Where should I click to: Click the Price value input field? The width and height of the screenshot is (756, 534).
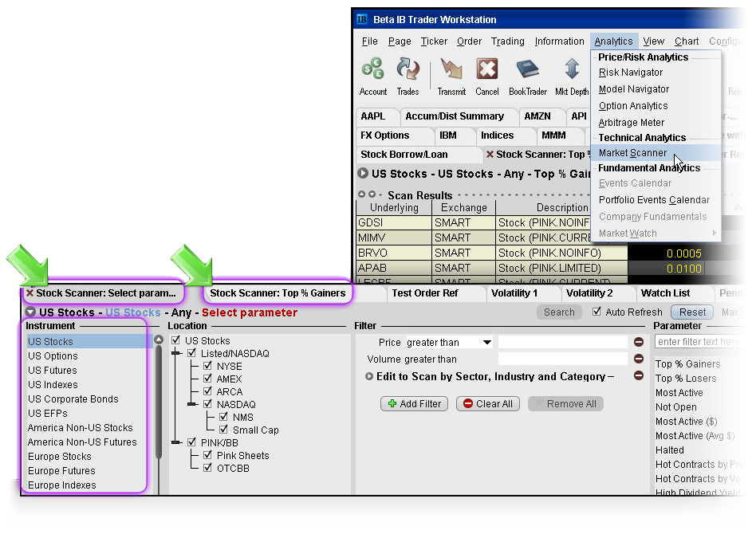(563, 342)
